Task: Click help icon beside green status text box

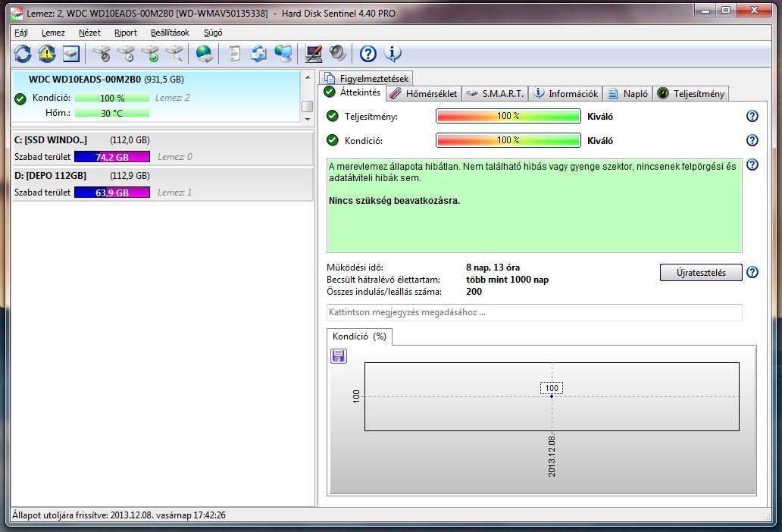Action: tap(752, 164)
